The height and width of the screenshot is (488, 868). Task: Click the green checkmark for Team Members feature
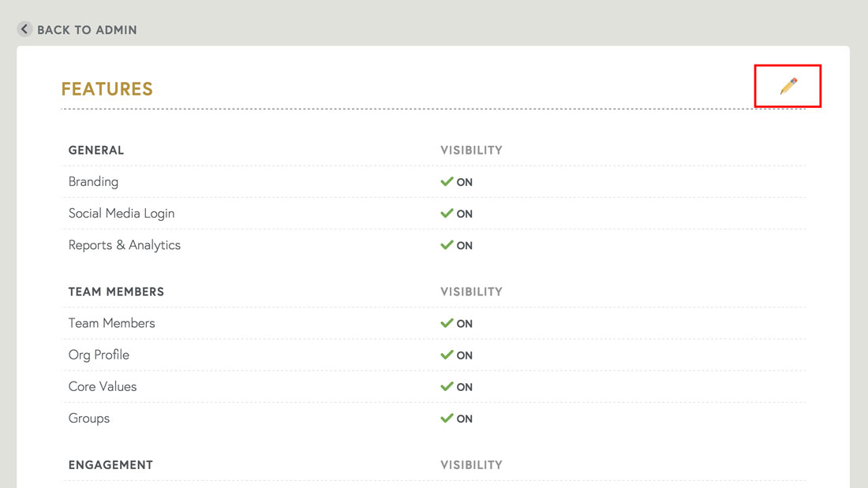tap(447, 323)
